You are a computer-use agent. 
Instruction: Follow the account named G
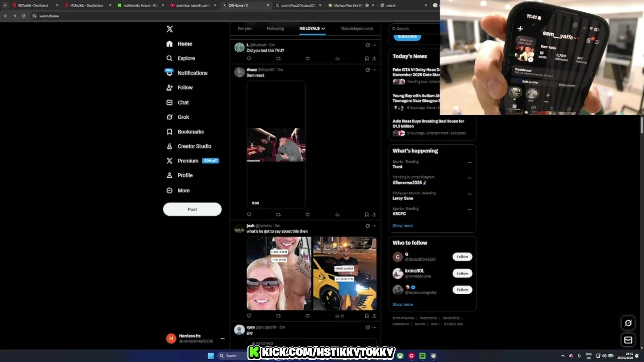point(462,257)
